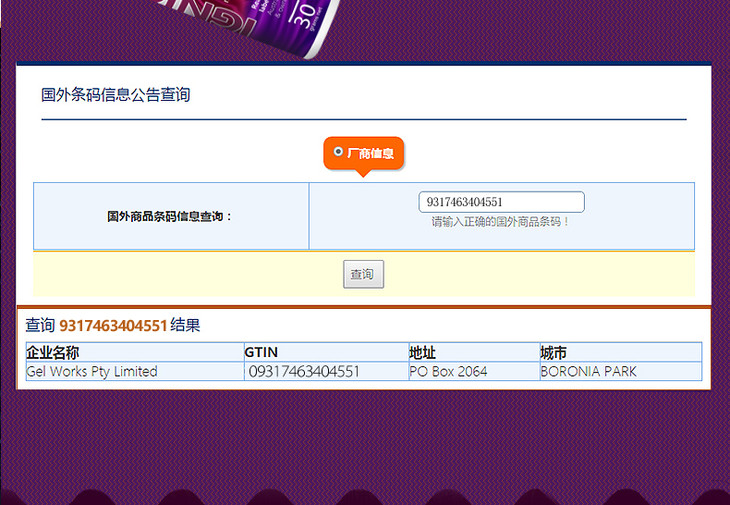The image size is (730, 505).
Task: Click the barcode input field containing 9317463404551
Action: pyautogui.click(x=501, y=202)
